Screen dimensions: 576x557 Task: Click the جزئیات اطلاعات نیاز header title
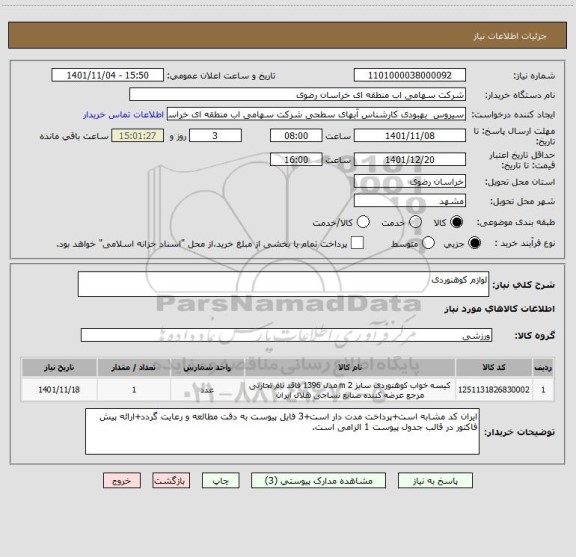click(x=510, y=36)
